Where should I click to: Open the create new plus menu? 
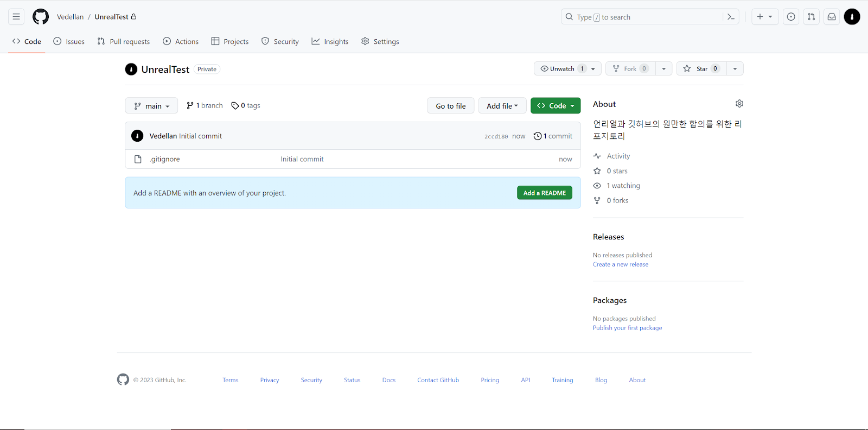pos(765,17)
